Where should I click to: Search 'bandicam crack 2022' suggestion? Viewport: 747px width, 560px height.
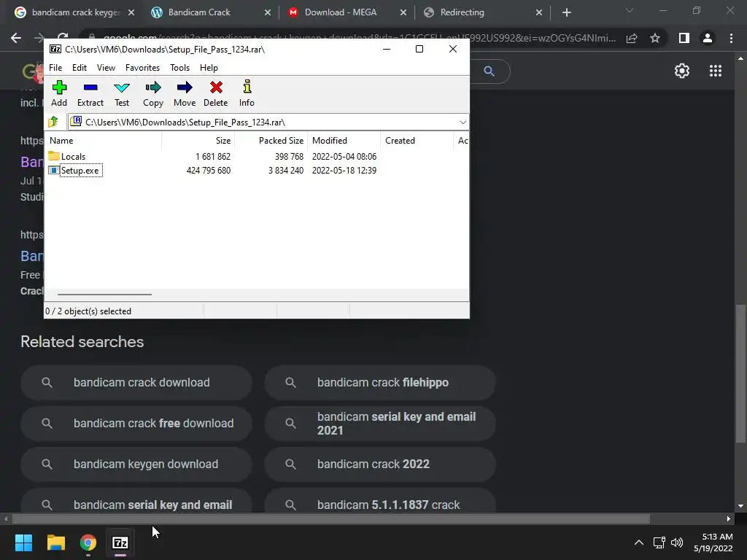[380, 464]
